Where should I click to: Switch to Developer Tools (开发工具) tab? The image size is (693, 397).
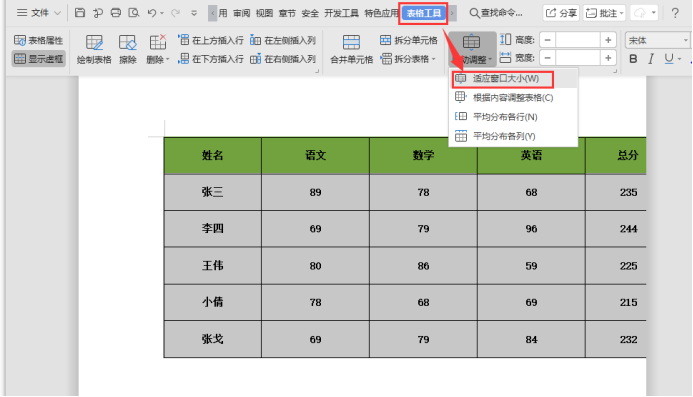(x=341, y=13)
